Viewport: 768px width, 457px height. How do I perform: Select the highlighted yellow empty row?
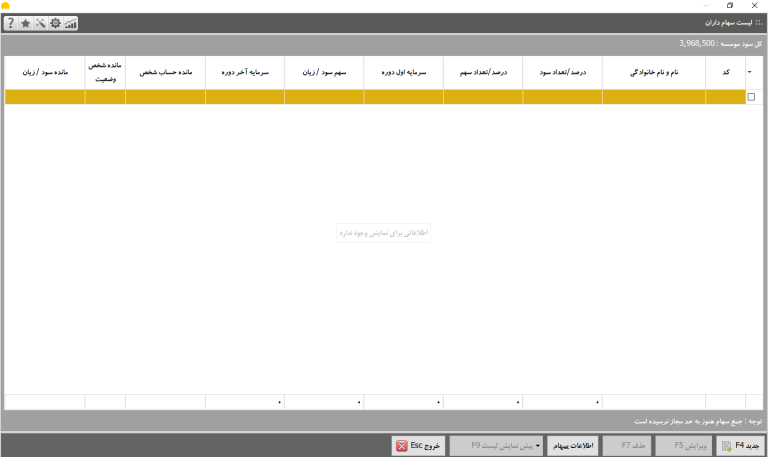coord(375,97)
